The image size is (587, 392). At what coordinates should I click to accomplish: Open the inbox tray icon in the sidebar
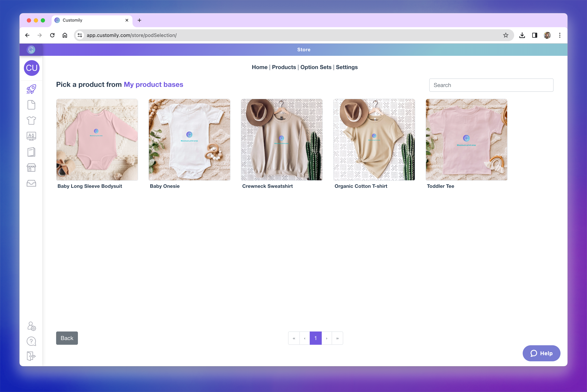tap(31, 183)
